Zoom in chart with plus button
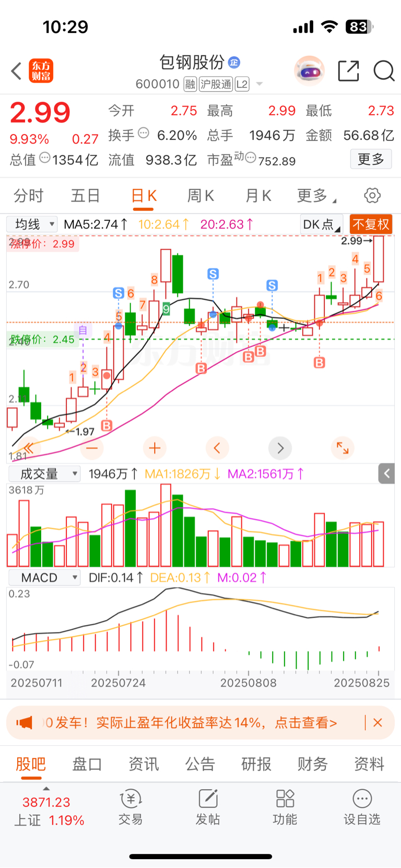Screen dimensions: 401x868 pyautogui.click(x=155, y=448)
